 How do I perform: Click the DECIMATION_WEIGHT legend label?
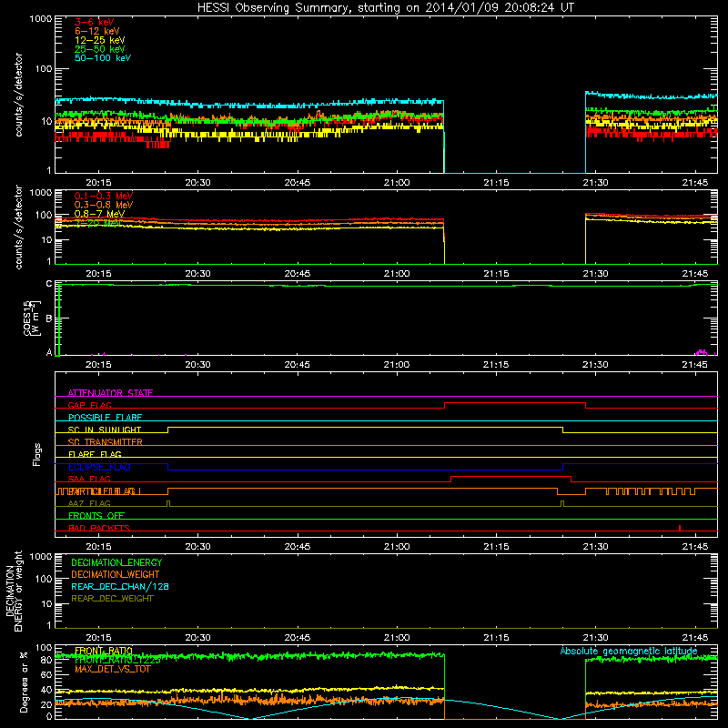pos(116,575)
